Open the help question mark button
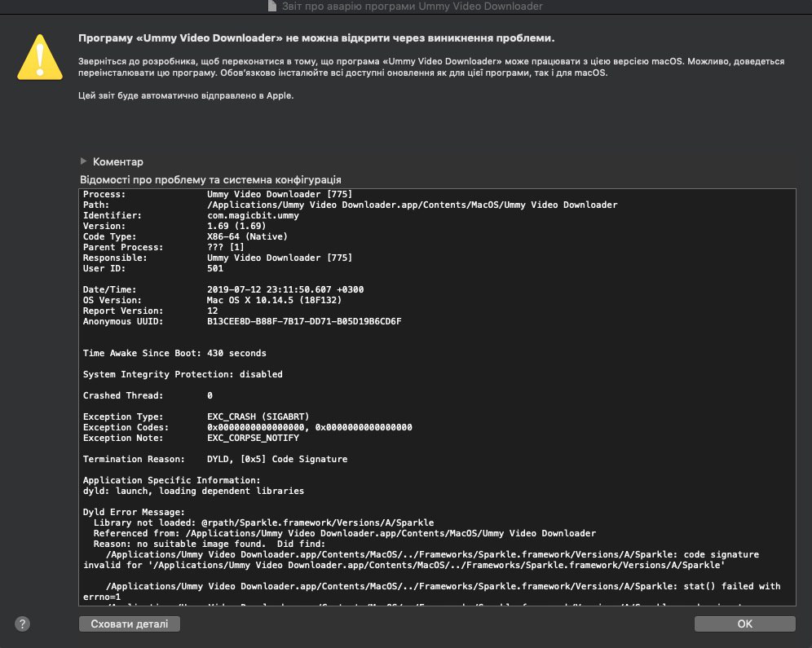 (x=22, y=624)
